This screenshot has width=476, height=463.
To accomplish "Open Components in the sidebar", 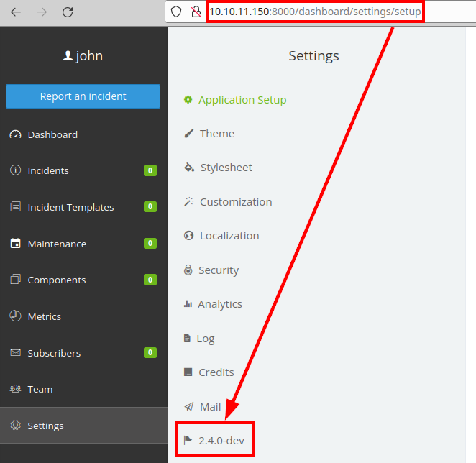I will coord(83,280).
